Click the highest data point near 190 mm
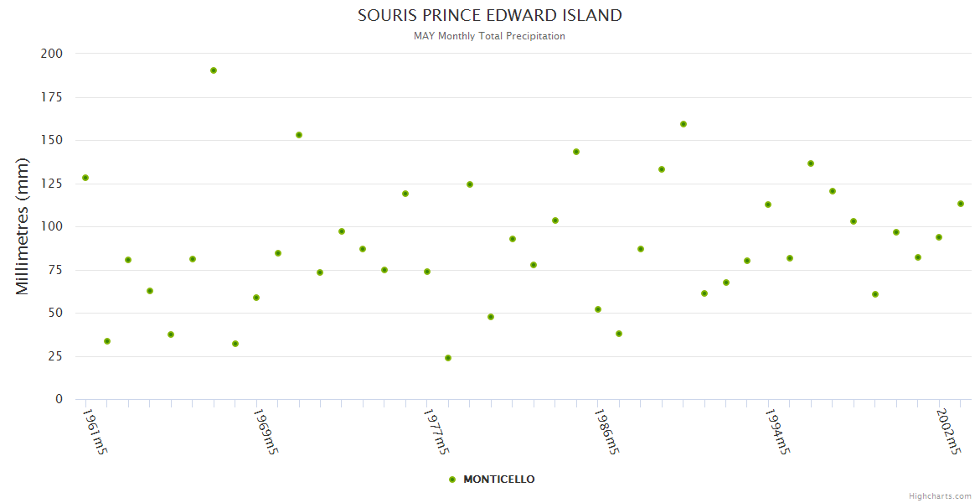 point(214,70)
